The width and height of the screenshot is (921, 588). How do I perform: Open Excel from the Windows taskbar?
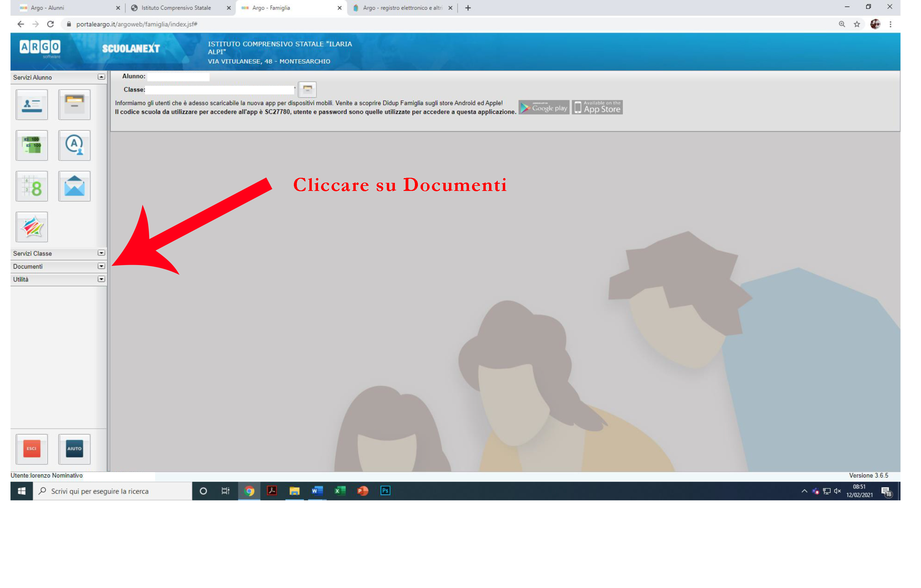(x=340, y=491)
